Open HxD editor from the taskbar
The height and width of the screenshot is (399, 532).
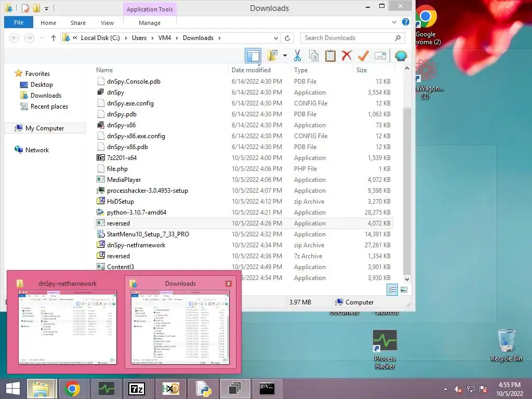click(x=170, y=389)
